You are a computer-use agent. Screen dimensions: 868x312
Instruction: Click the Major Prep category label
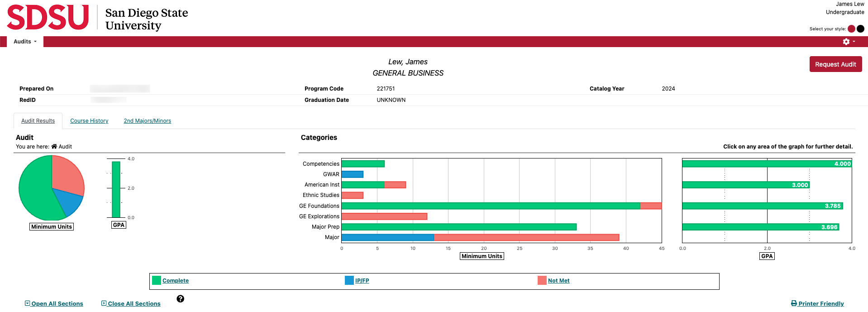(x=325, y=226)
